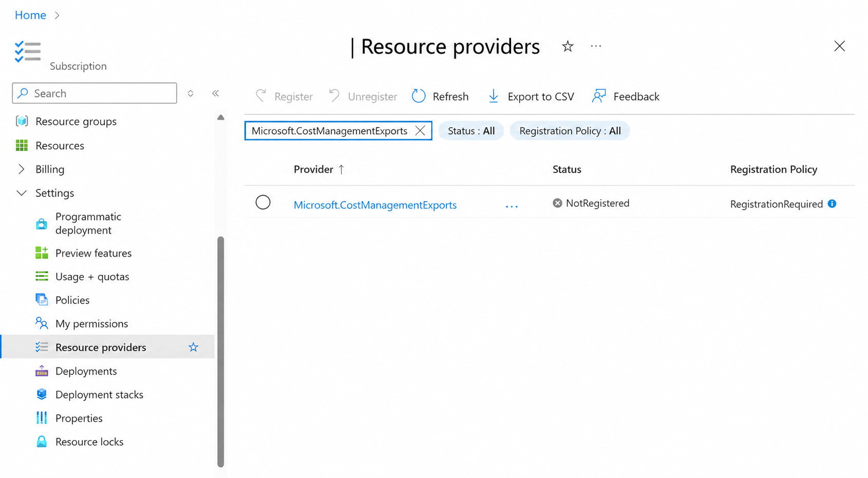The height and width of the screenshot is (478, 868).
Task: Open the more options ellipsis beside the title
Action: tap(596, 46)
